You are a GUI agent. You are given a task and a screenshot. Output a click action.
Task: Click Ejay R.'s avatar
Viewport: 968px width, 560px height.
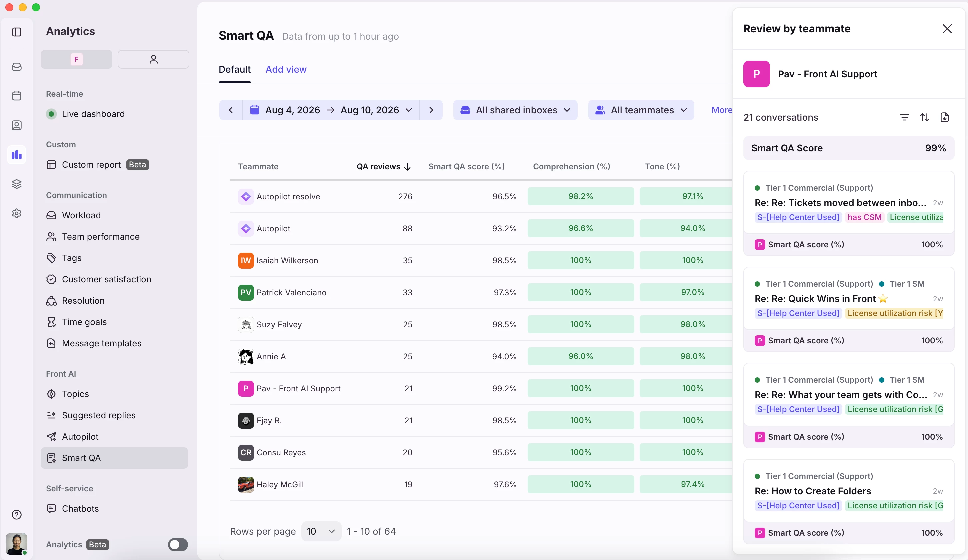click(246, 421)
